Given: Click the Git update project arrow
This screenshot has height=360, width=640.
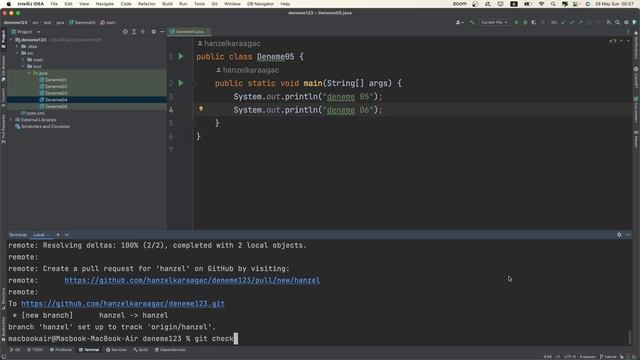Looking at the screenshot, I should coord(563,22).
